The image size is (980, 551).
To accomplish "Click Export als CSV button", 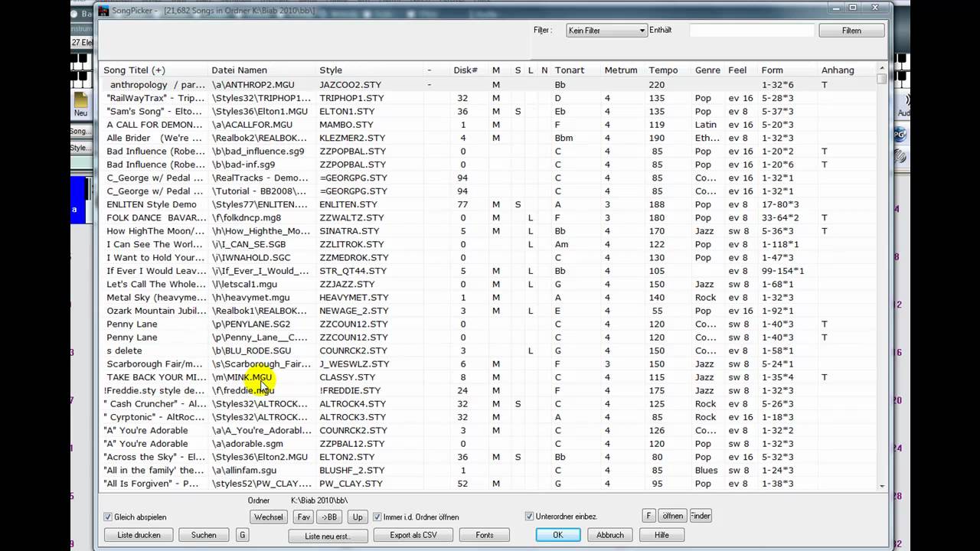I will point(413,535).
